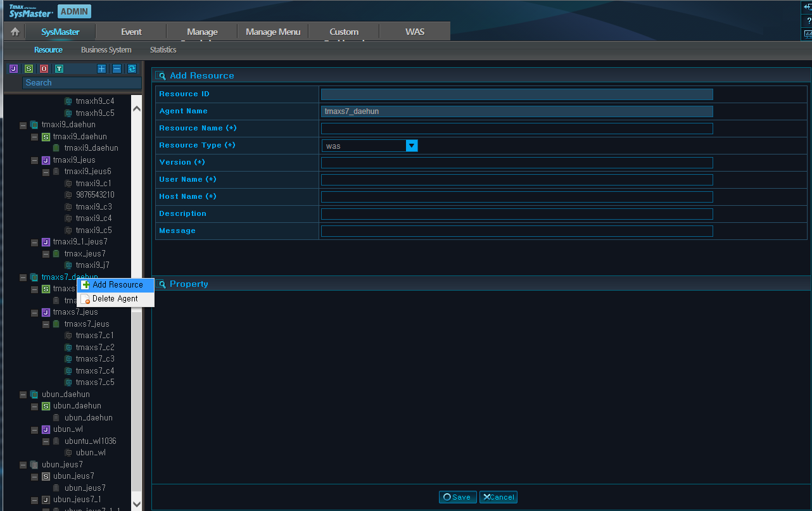812x511 pixels.
Task: Focus the Message input field
Action: [517, 231]
